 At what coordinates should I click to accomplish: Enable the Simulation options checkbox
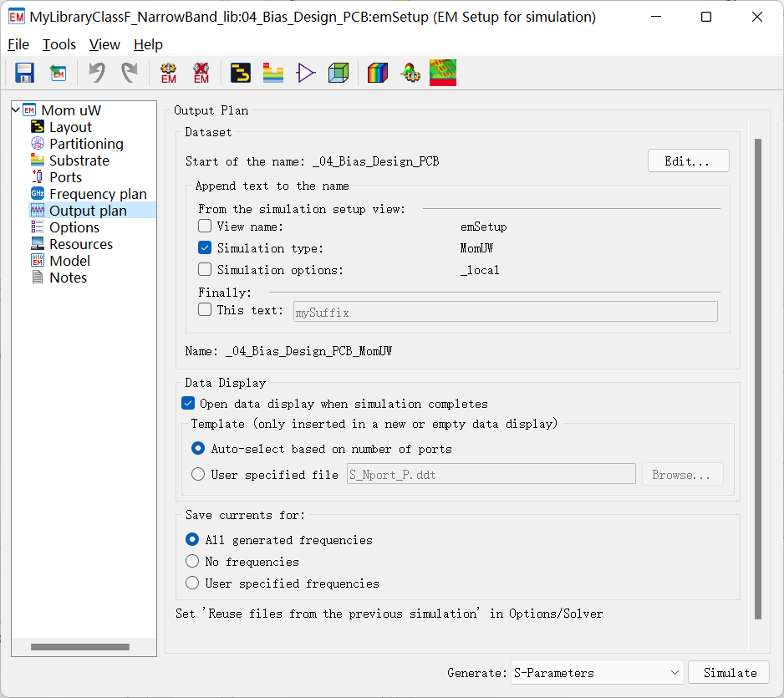tap(205, 269)
